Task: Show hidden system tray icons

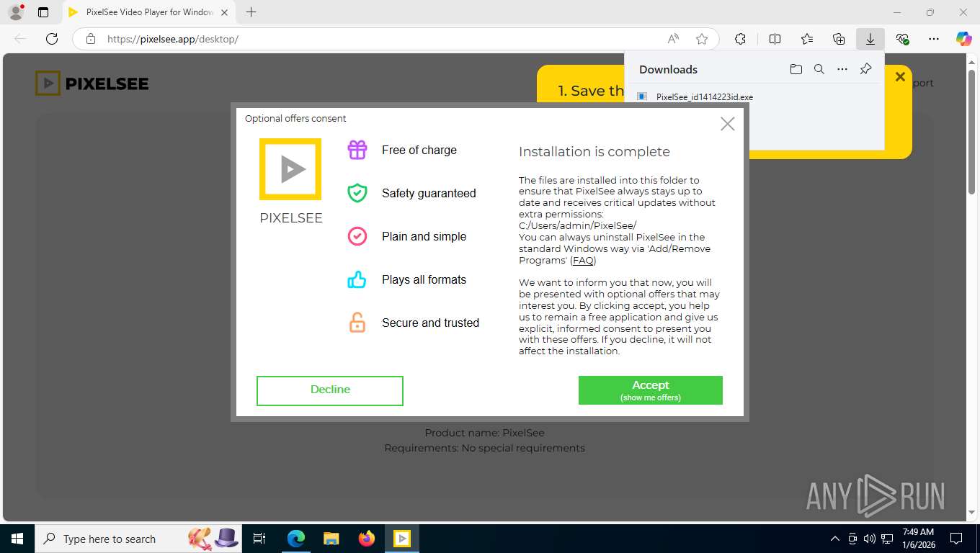Action: (x=835, y=539)
